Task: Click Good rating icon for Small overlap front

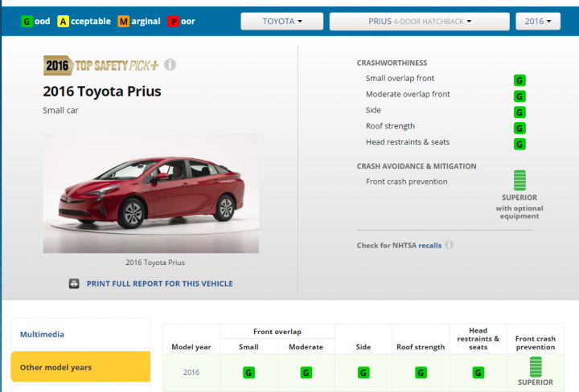Action: point(519,80)
